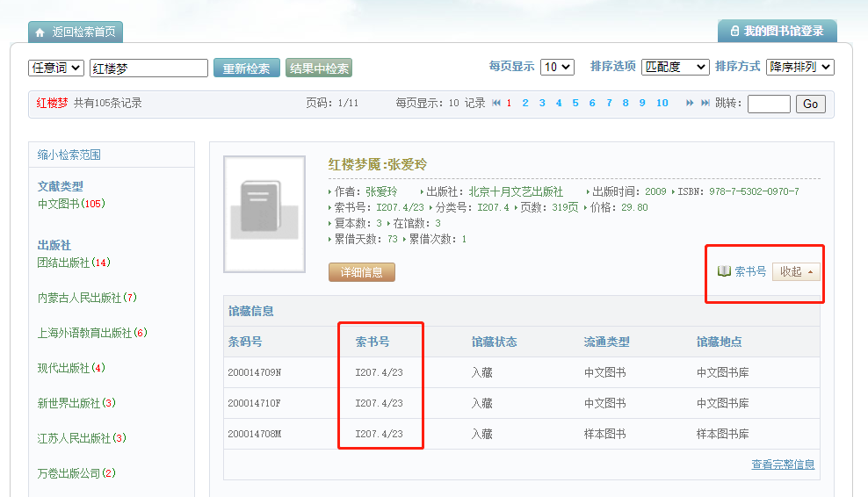Image resolution: width=868 pixels, height=497 pixels.
Task: Click the lock icon in 我的图书馆登录
Action: (x=734, y=31)
